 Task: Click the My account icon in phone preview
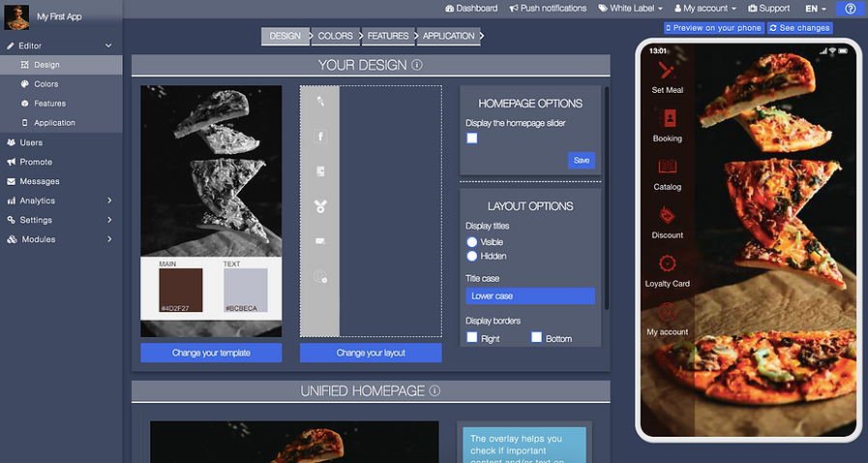point(667,312)
